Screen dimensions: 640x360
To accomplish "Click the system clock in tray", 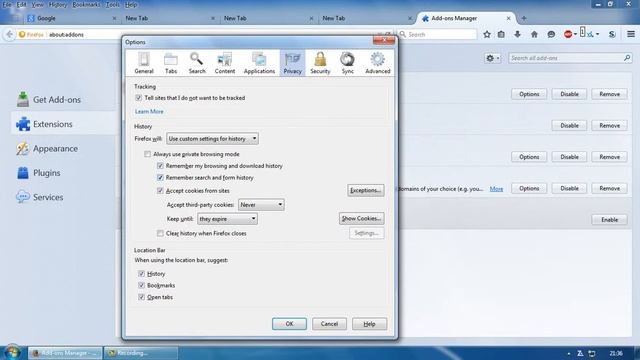I will point(616,353).
